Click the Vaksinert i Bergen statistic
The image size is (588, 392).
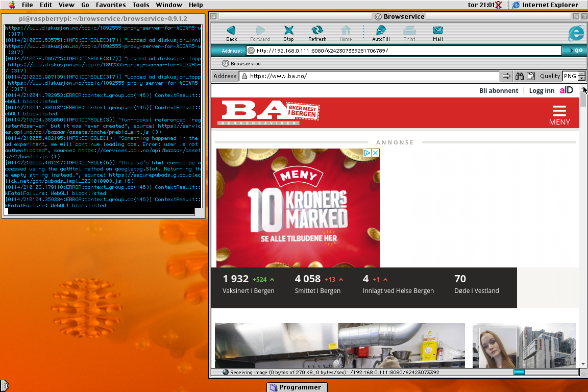tap(249, 284)
